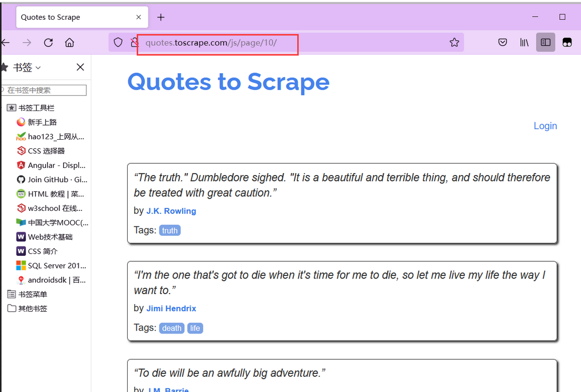
Task: Click the life tag
Action: tap(195, 328)
